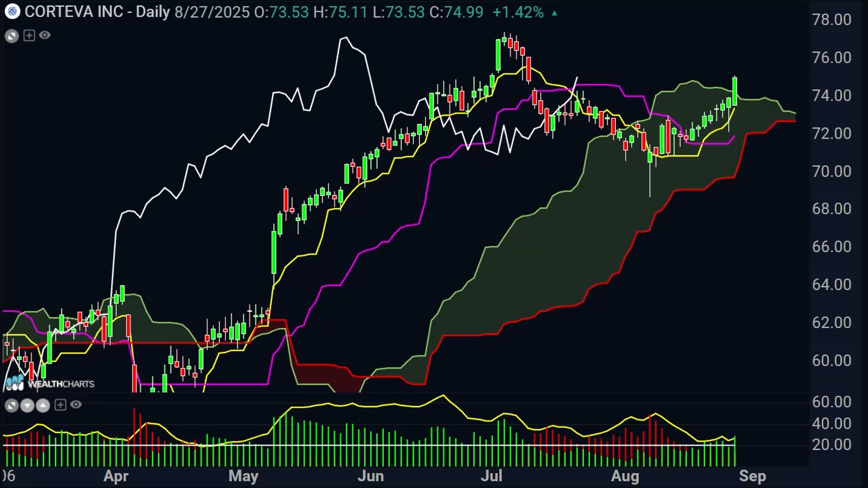Click the 68.00 price axis label
This screenshot has width=868, height=488.
(831, 208)
